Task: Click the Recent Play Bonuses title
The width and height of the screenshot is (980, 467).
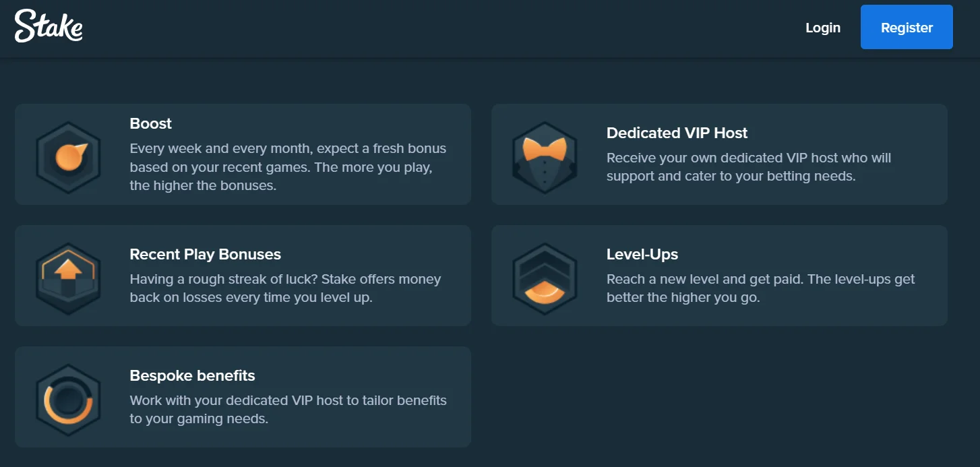Action: [x=205, y=254]
